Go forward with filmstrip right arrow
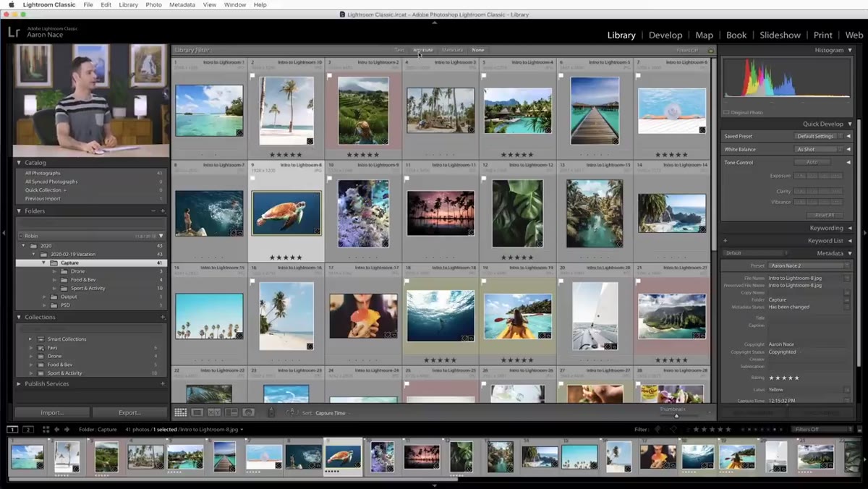 (67, 430)
